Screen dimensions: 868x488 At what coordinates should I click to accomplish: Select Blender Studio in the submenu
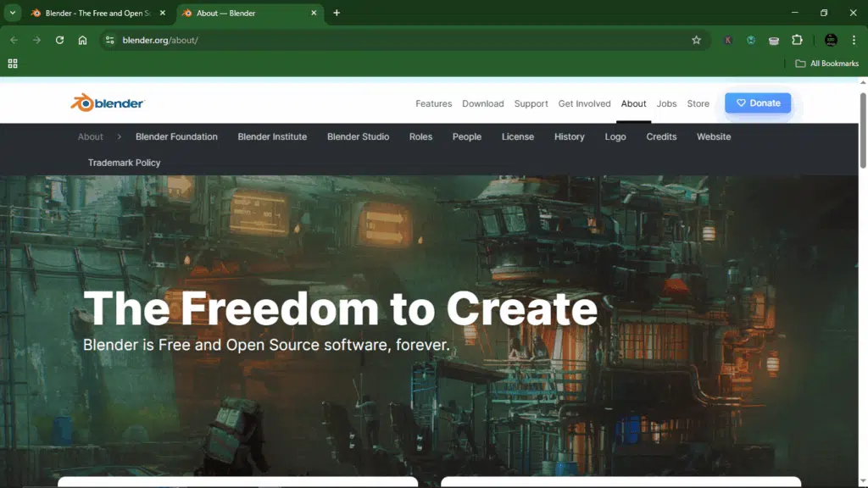(x=358, y=136)
